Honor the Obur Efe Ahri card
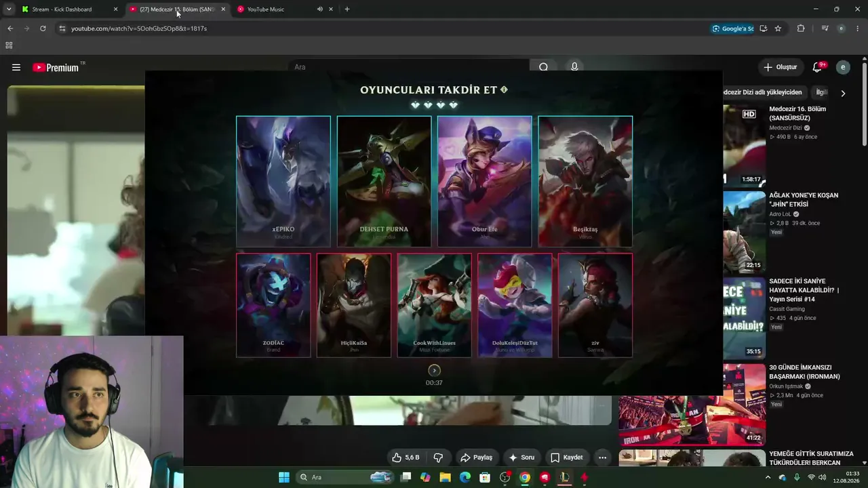The height and width of the screenshot is (488, 868). click(x=484, y=182)
